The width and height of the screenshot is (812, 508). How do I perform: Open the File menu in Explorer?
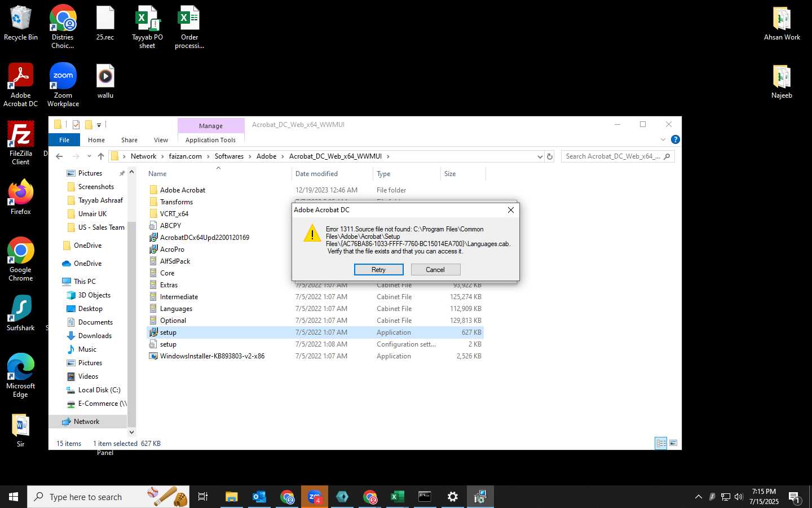pyautogui.click(x=64, y=140)
